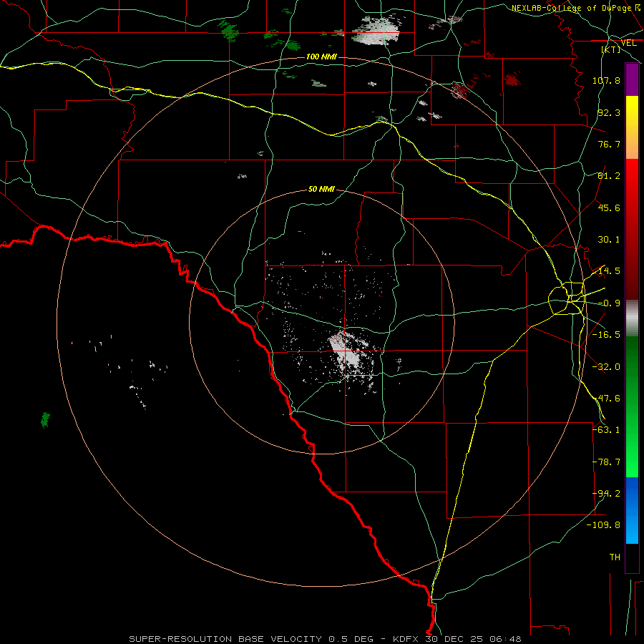Click the "SUPER-RESOLUTION BASE VELOCITY" caption at bottom
Screen dimensions: 644x644
click(225, 639)
